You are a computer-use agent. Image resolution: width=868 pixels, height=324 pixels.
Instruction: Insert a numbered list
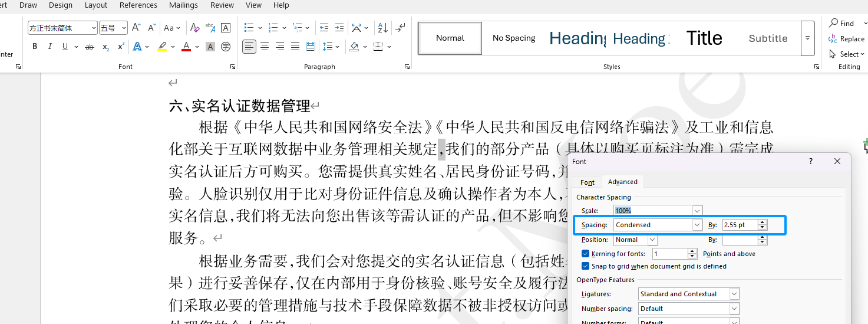coord(273,28)
